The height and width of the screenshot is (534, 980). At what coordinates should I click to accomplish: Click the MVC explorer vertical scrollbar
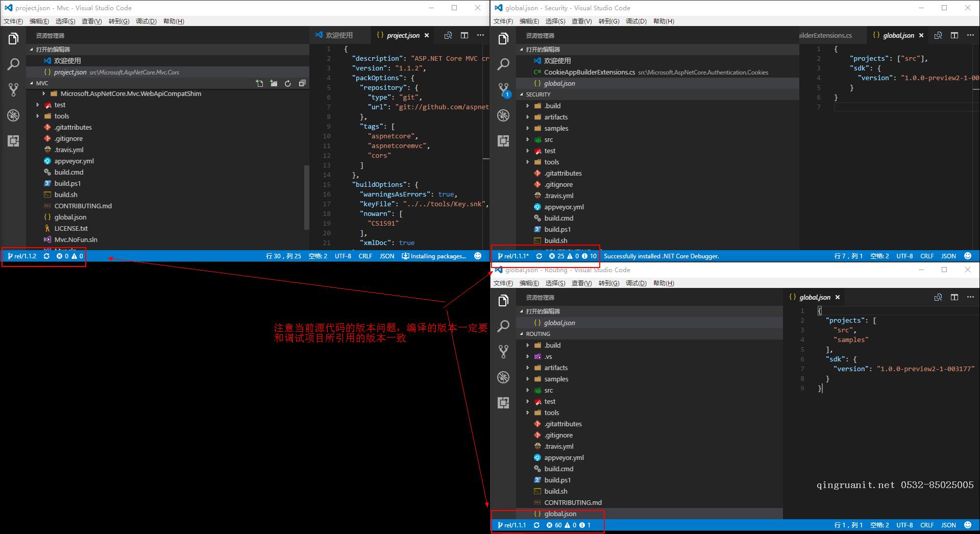[306, 197]
